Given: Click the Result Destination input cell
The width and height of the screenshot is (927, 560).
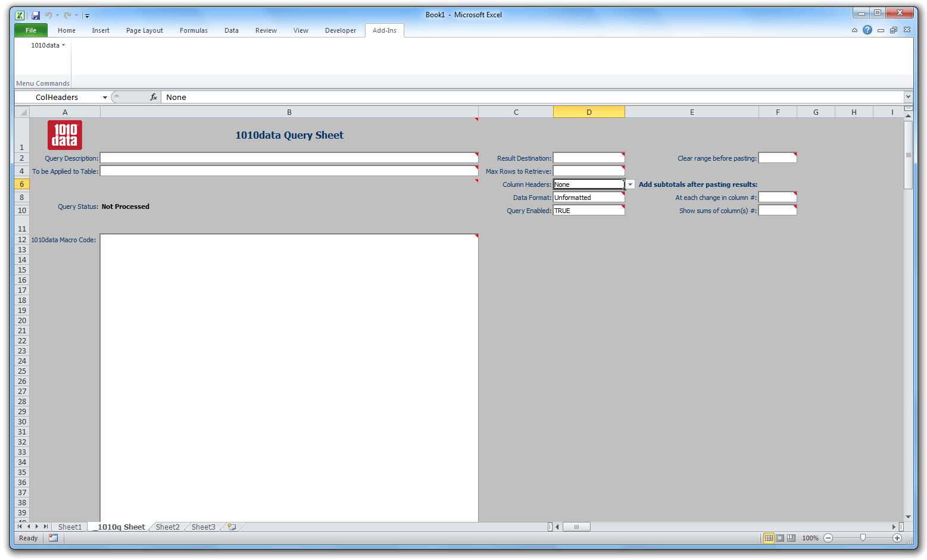Looking at the screenshot, I should pos(589,158).
